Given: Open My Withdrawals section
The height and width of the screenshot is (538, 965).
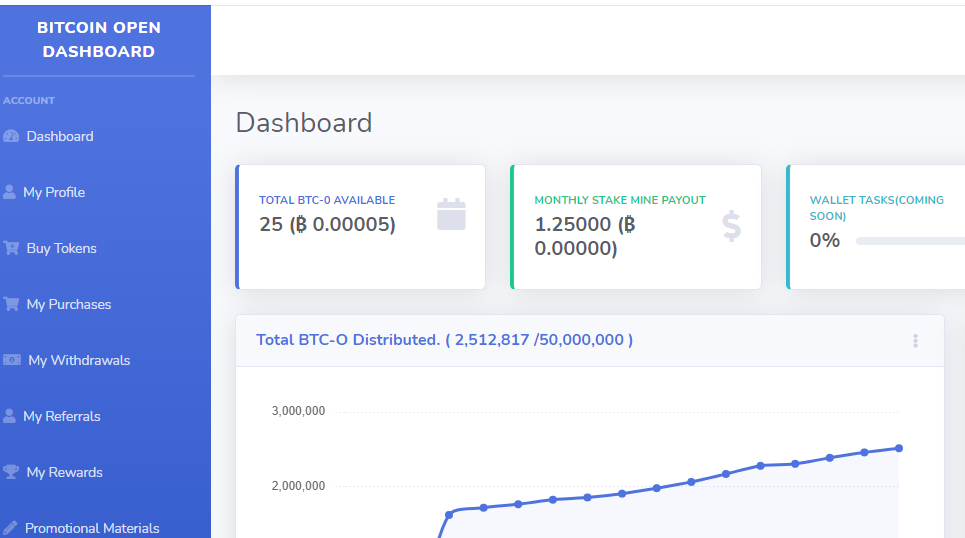Looking at the screenshot, I should 79,360.
